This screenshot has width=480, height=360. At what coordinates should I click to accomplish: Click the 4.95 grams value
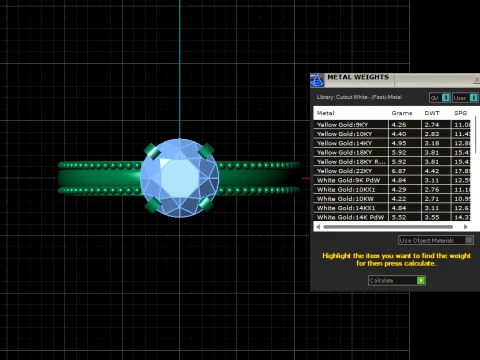(x=399, y=143)
